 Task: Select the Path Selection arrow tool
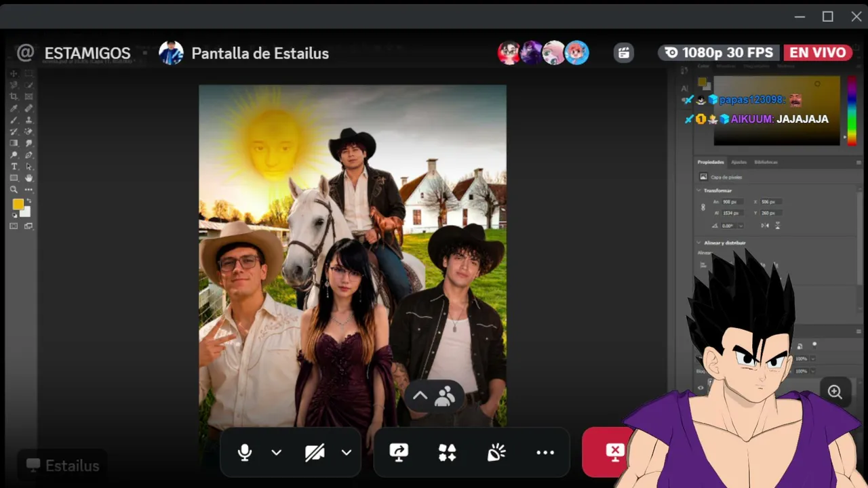(x=29, y=166)
